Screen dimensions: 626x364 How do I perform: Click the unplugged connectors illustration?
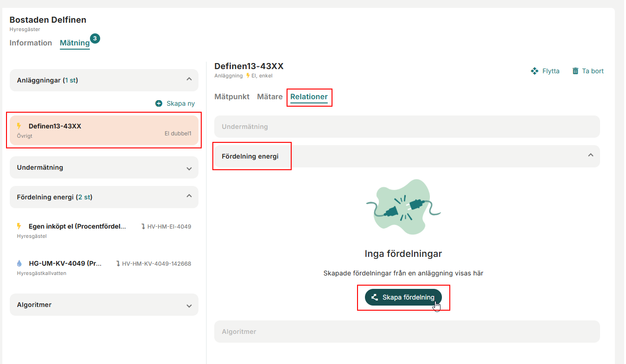click(403, 207)
